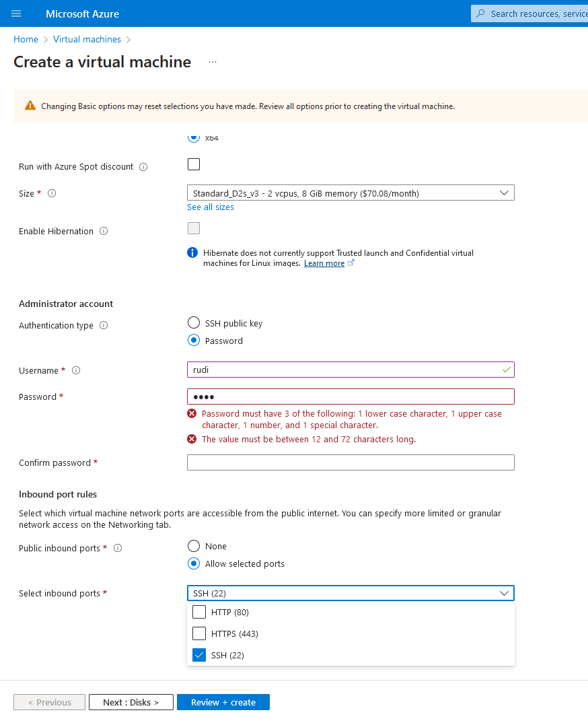Viewport: 588px width, 727px height.
Task: Open the ellipsis menu beside page title
Action: pos(213,62)
